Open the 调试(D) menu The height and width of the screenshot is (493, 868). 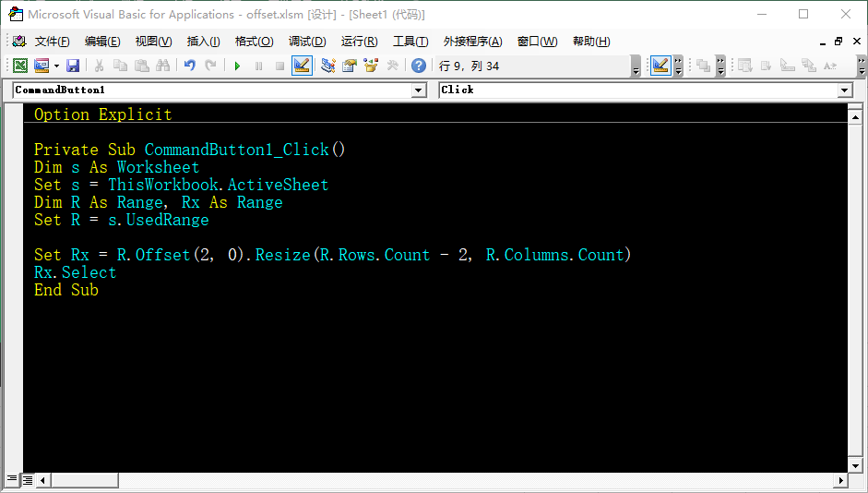[307, 42]
